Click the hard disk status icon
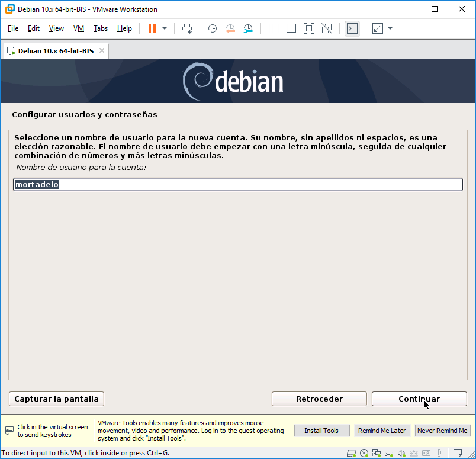 352,454
